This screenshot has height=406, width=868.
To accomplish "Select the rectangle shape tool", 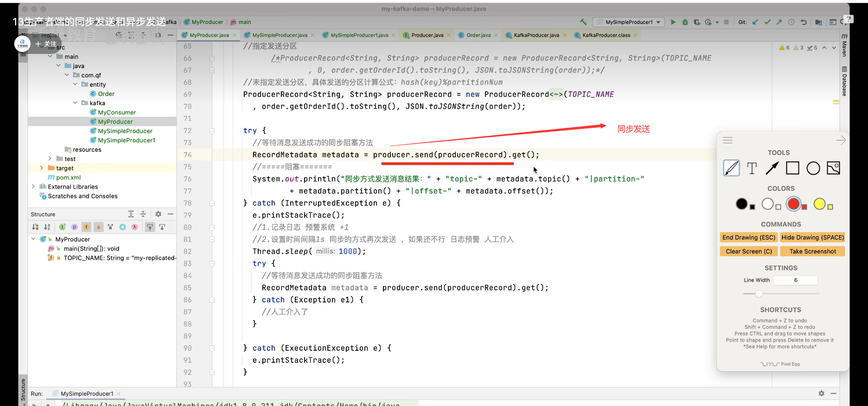I will point(792,168).
